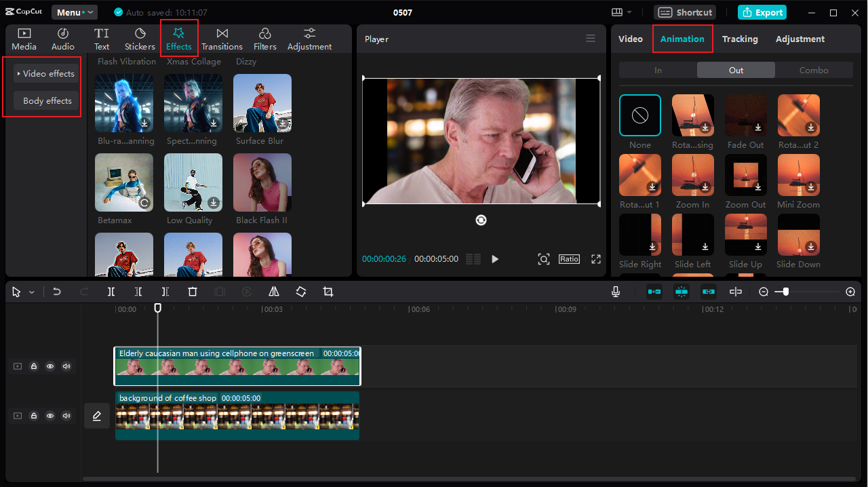Apply the Zoom Out animation
868x487 pixels.
point(746,175)
